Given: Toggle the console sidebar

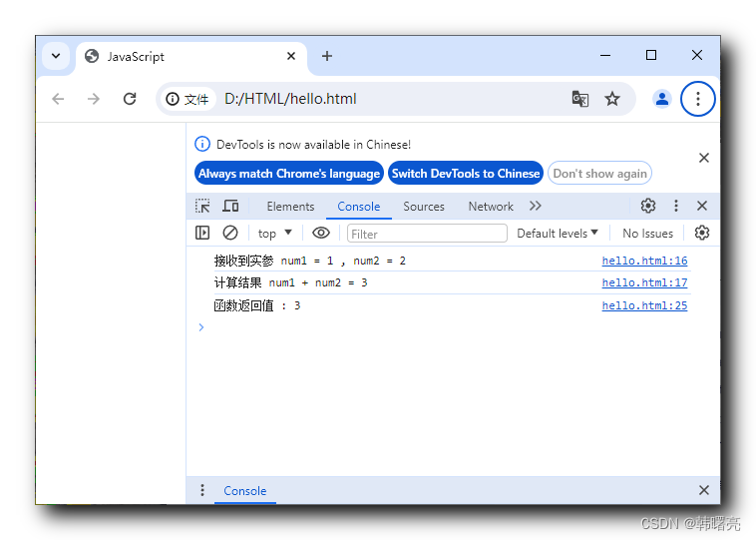Looking at the screenshot, I should 202,234.
